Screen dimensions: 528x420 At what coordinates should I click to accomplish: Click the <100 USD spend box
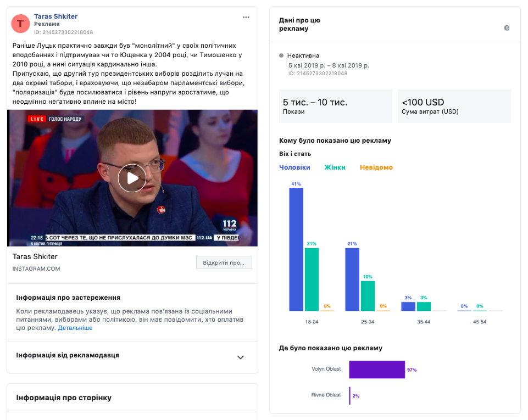454,106
